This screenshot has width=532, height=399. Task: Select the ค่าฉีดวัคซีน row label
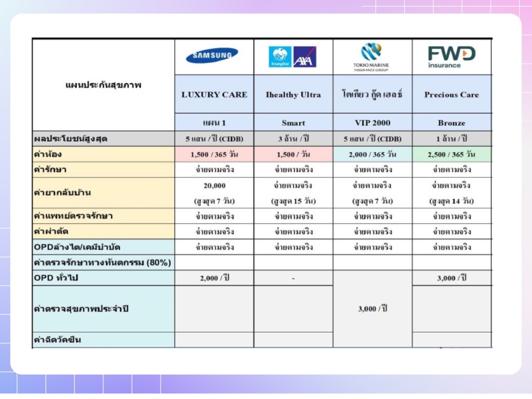(x=103, y=340)
